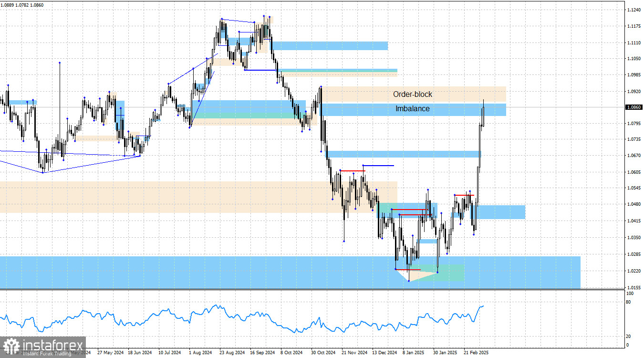The width and height of the screenshot is (644, 358).
Task: Click the 8 Jan 2025 date label
Action: click(415, 353)
